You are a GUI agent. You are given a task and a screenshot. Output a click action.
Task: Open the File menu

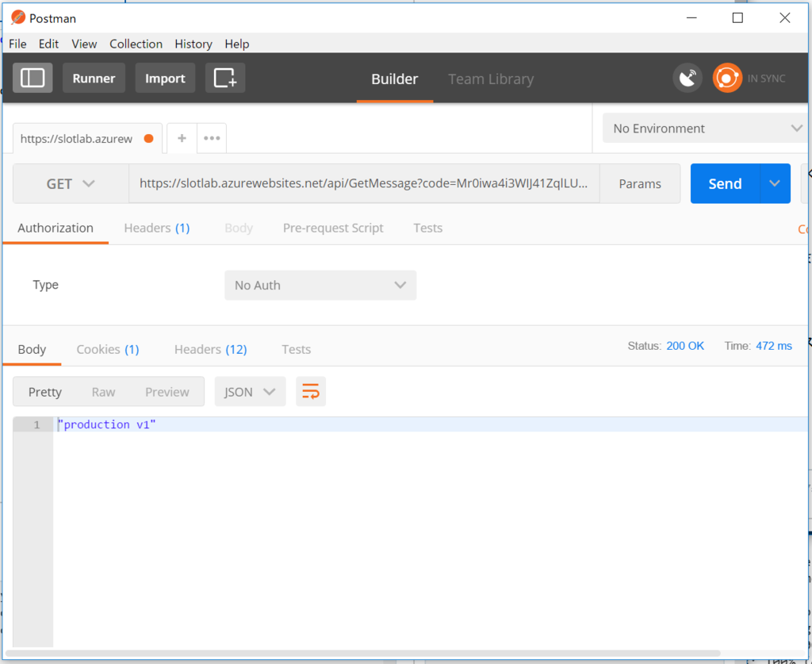(x=17, y=44)
